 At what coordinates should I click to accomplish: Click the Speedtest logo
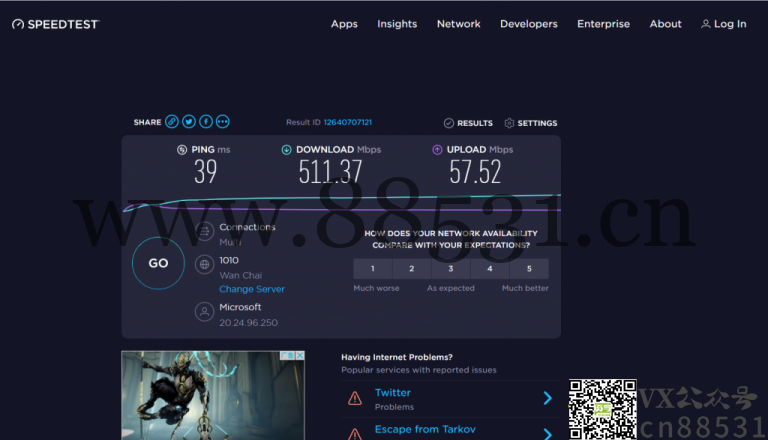coord(56,24)
